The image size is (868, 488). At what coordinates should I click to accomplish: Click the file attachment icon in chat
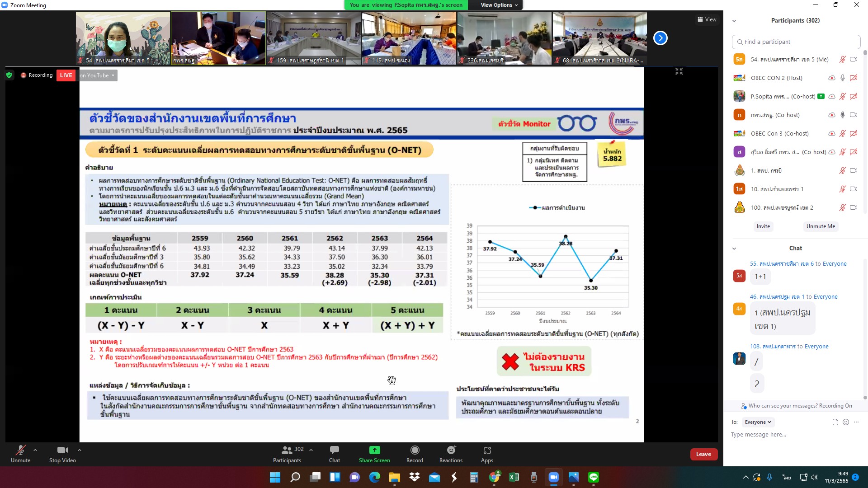[x=835, y=422]
